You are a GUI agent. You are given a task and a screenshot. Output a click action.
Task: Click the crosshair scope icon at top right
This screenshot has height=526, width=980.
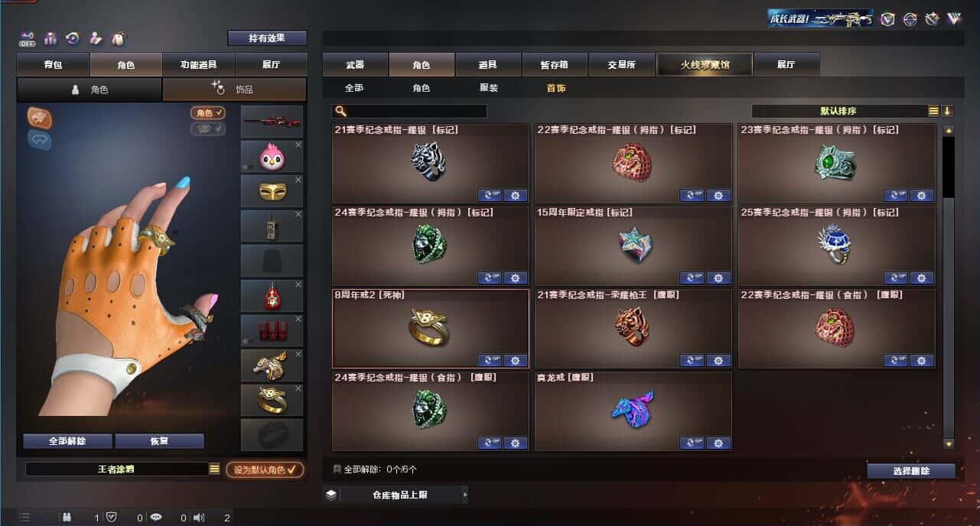(910, 19)
